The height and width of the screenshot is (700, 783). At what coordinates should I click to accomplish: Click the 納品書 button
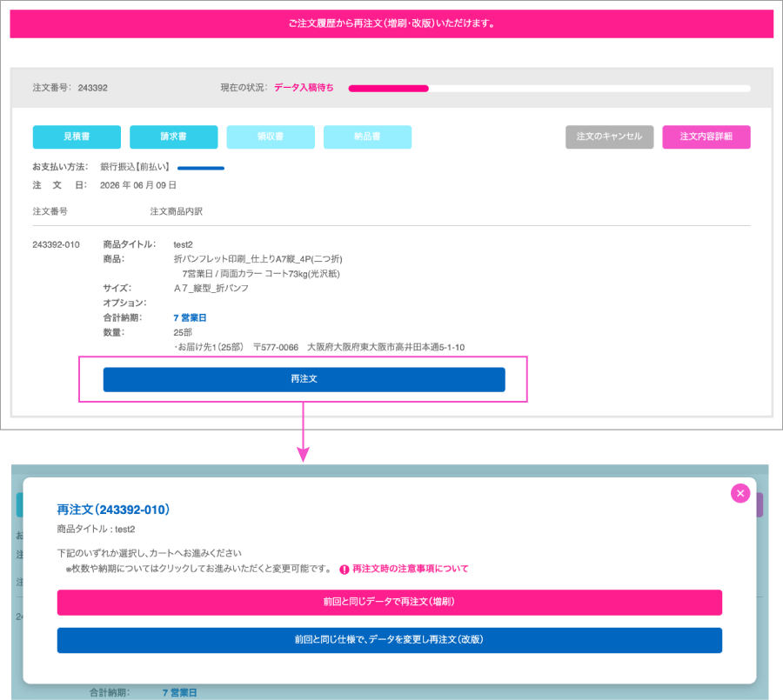coord(367,137)
